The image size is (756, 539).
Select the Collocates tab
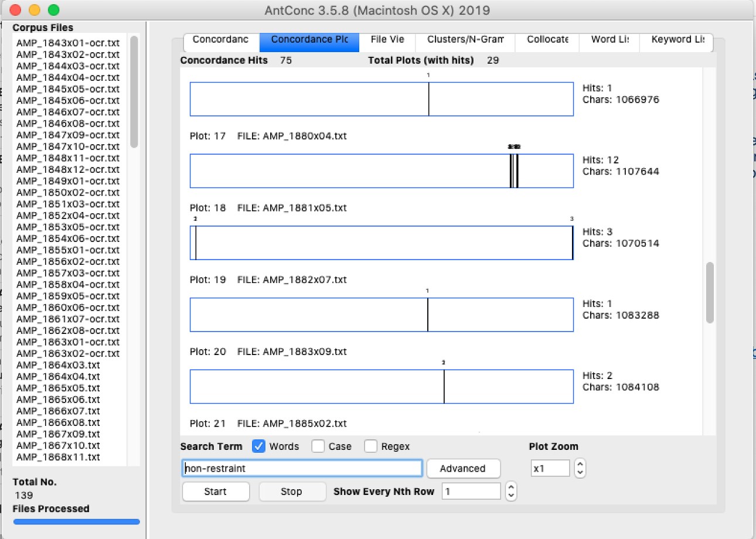pos(547,40)
